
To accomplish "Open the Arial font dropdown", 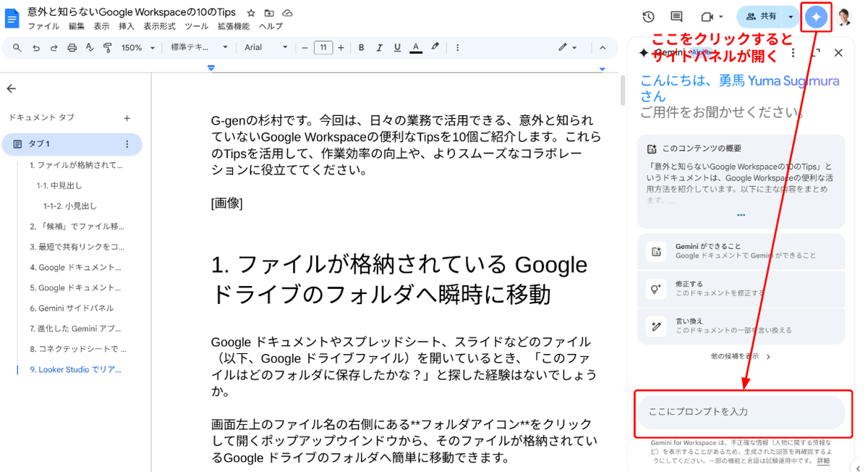I will pyautogui.click(x=266, y=48).
